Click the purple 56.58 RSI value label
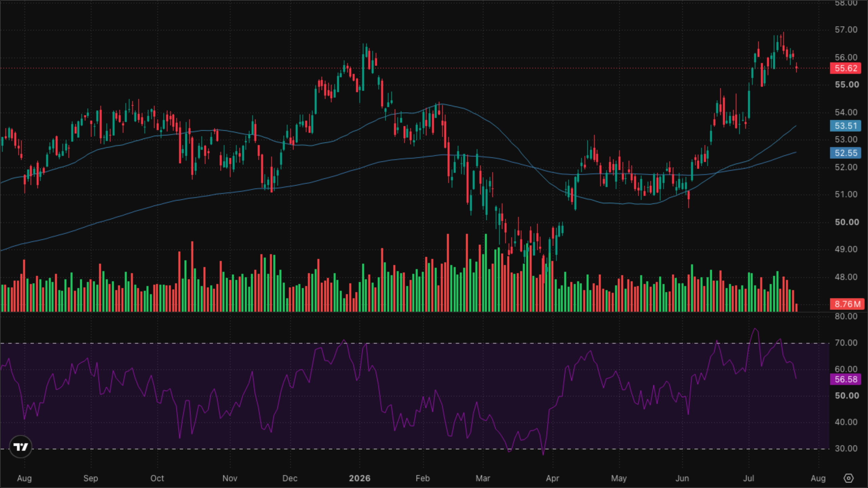868x488 pixels. (x=846, y=379)
